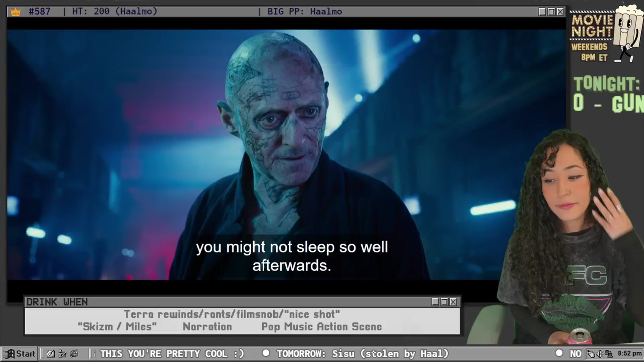
Task: Click the "TONIGHT:" heading
Action: tap(606, 84)
